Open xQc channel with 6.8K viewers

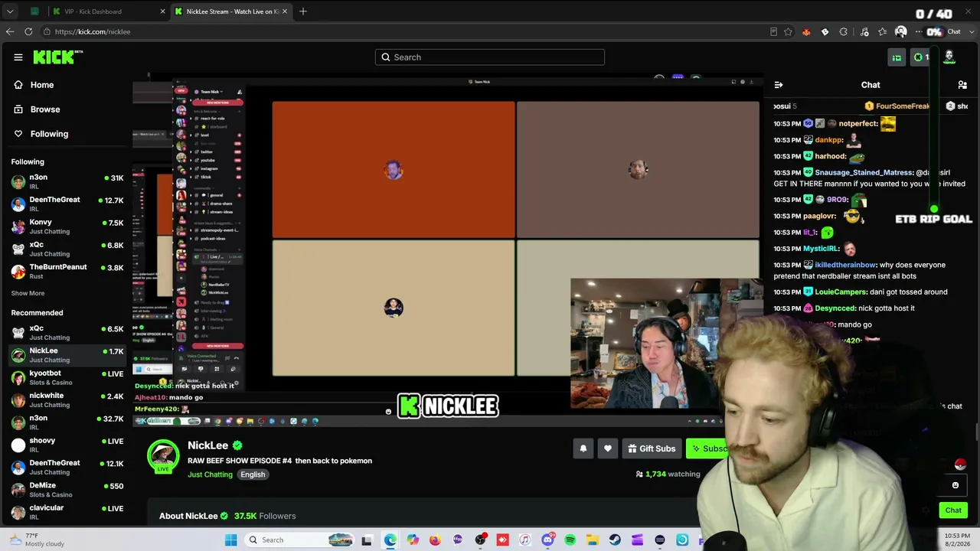point(67,249)
